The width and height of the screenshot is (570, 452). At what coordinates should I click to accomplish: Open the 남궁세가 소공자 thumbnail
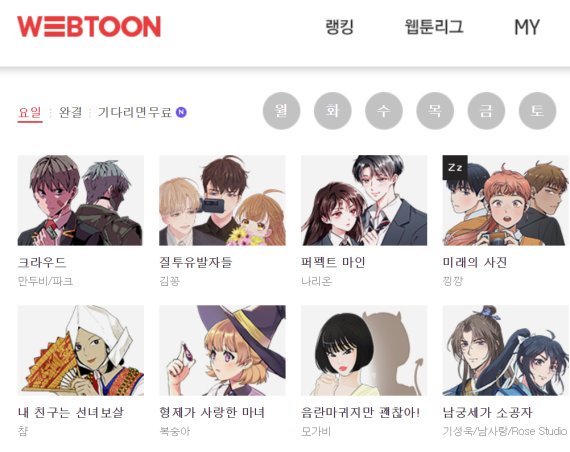[506, 351]
